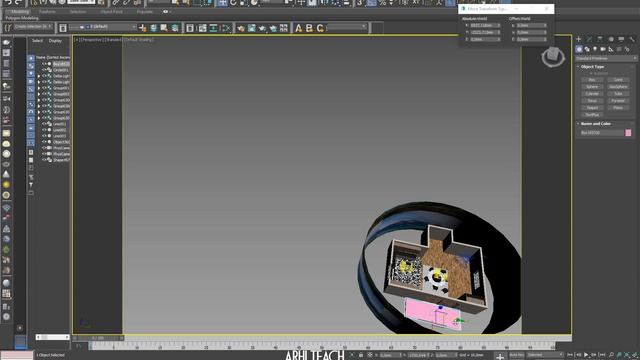
Task: Switch to the Object Paint ribbon tab
Action: tap(111, 11)
